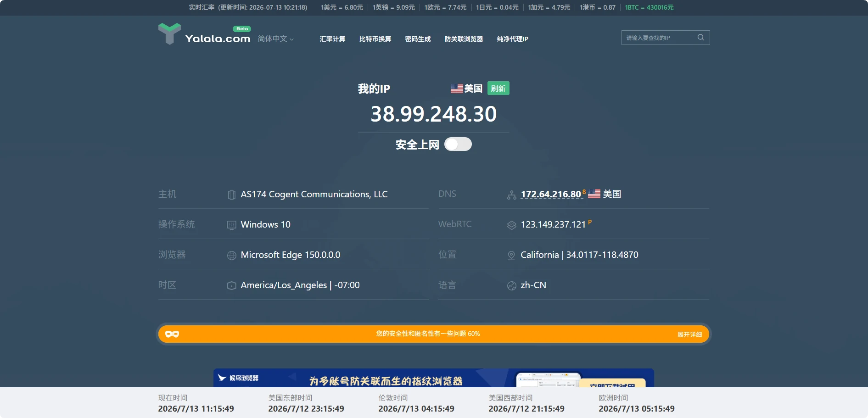868x418 pixels.
Task: Click the 实时汇率 update time text
Action: click(248, 7)
